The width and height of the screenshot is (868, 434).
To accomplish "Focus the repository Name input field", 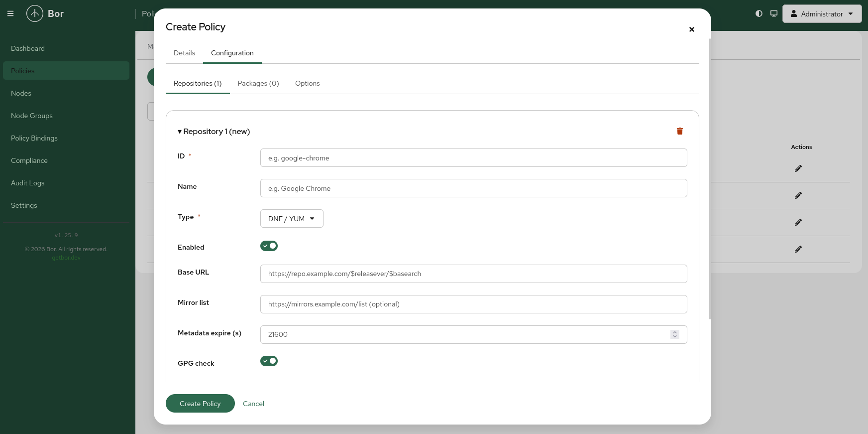I will (473, 188).
